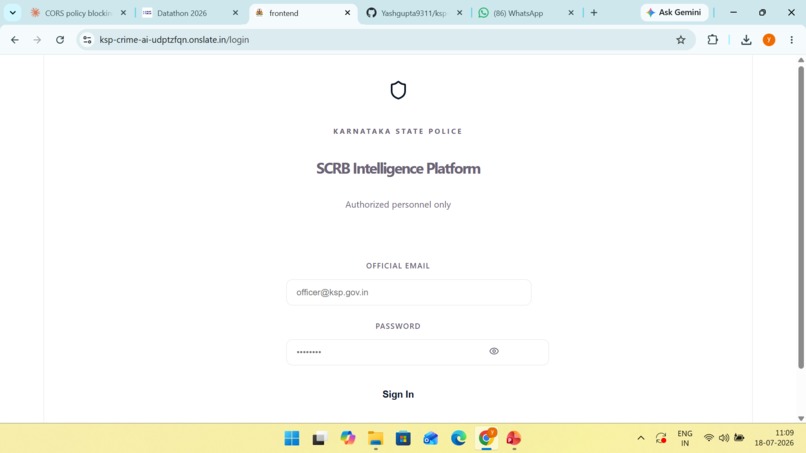This screenshot has width=806, height=453.
Task: Focus the Password input field
Action: (417, 352)
